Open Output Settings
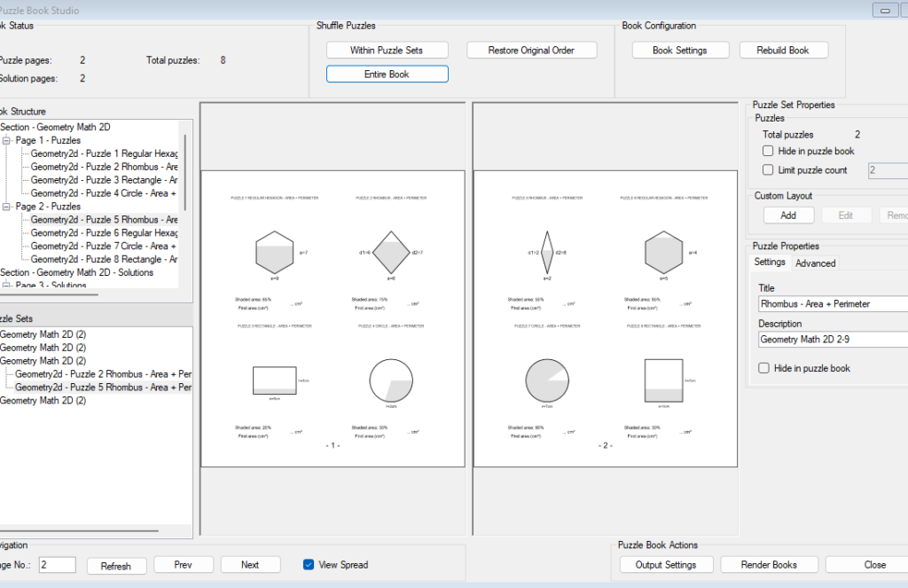 point(666,565)
